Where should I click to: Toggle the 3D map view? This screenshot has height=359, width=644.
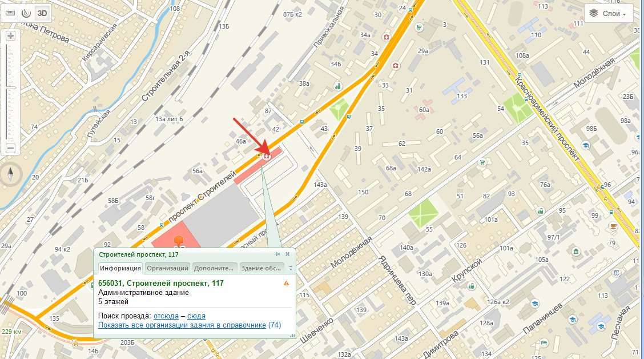pyautogui.click(x=42, y=13)
